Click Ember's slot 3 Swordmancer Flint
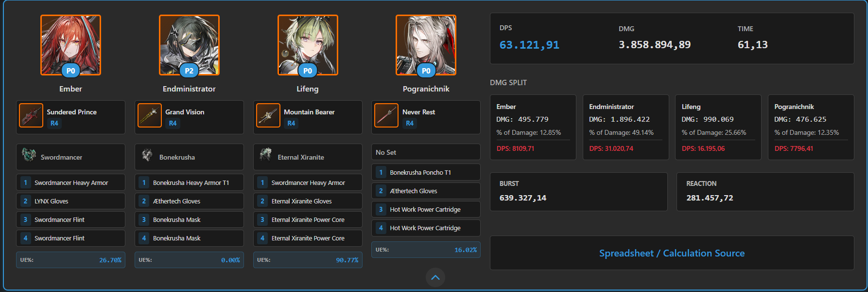 coord(70,219)
